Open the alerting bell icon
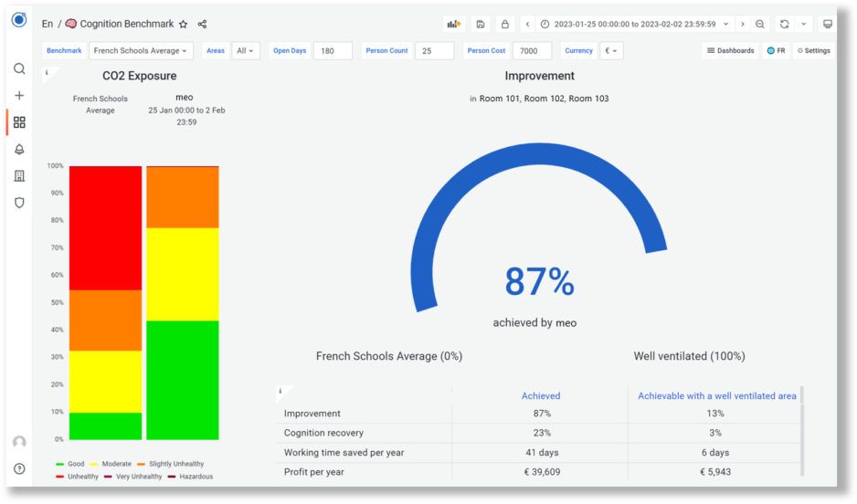Screen dimensions: 857x504 (x=19, y=149)
